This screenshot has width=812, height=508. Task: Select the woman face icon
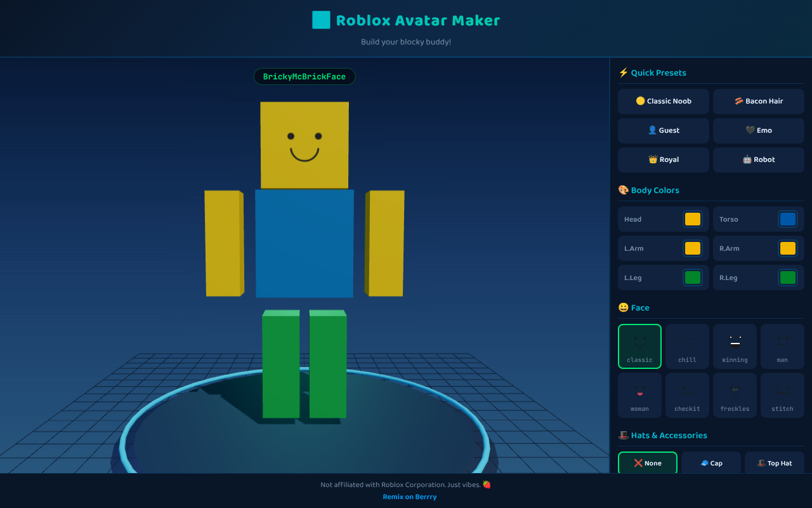point(639,395)
